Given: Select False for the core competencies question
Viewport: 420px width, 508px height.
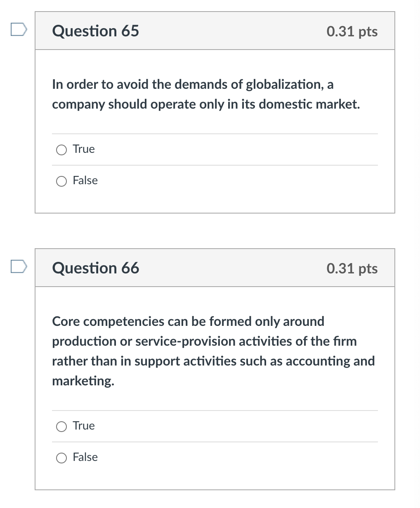Looking at the screenshot, I should tap(61, 458).
